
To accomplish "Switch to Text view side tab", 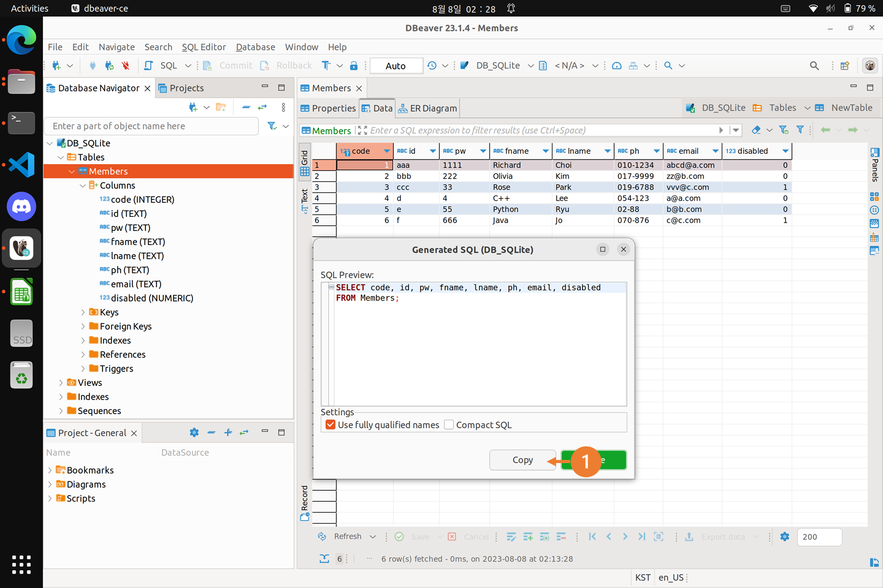I will point(304,201).
